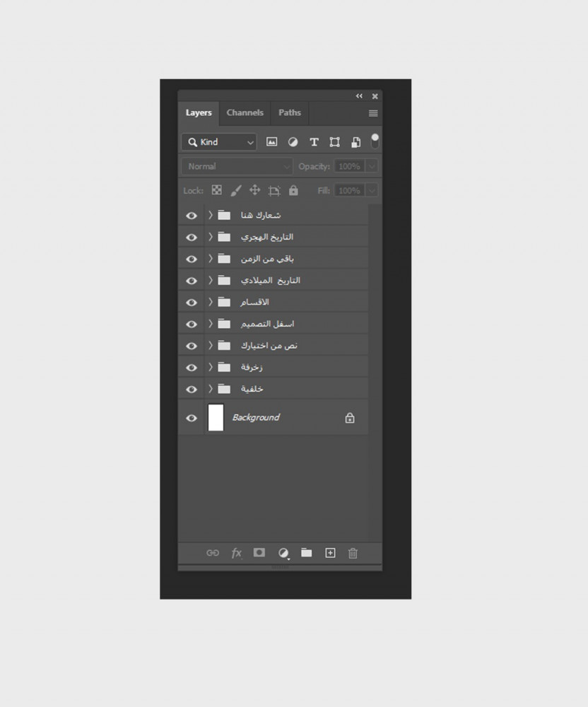Add a layer style with fx icon
The image size is (588, 707).
[x=237, y=553]
